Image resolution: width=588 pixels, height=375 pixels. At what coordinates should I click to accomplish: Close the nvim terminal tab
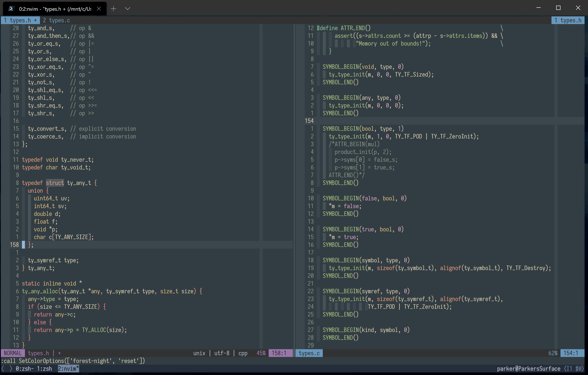[x=99, y=9]
